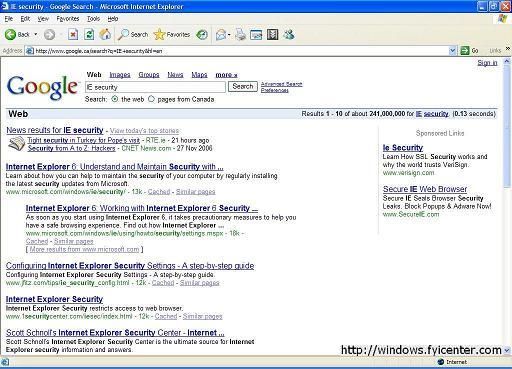Open the Messenger icon in toolbar

(x=289, y=34)
